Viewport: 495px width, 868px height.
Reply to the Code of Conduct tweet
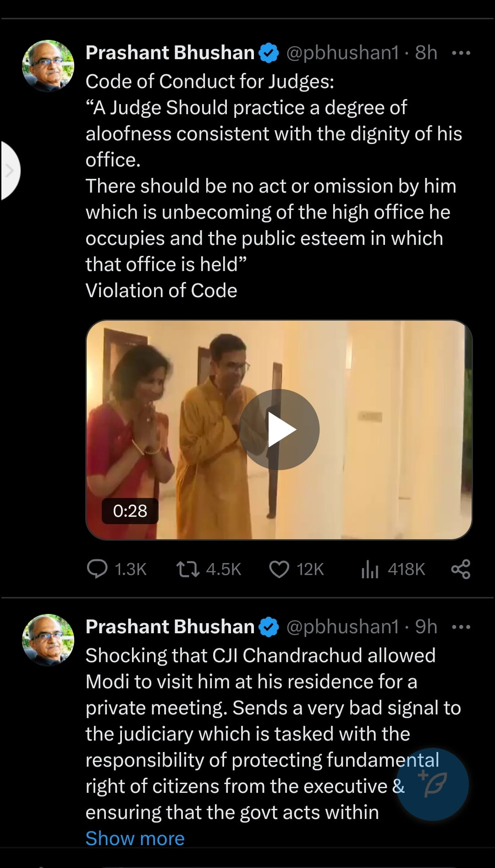click(x=97, y=569)
